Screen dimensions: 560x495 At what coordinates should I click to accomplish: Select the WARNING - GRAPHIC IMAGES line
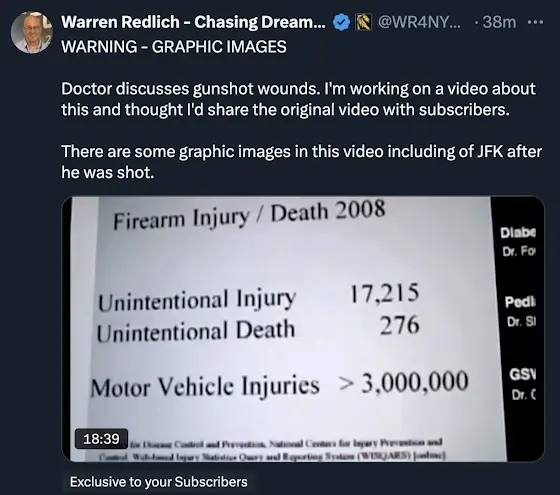click(174, 47)
